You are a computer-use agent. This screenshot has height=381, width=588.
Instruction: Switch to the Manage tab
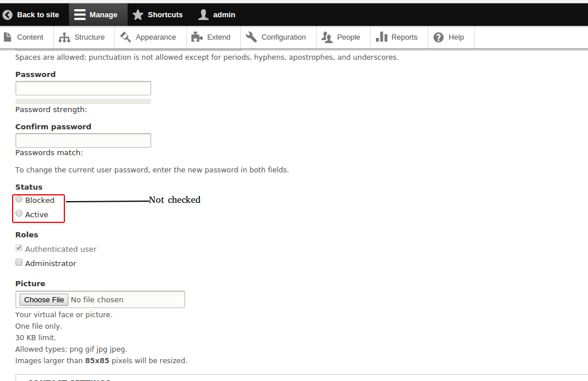coord(98,14)
